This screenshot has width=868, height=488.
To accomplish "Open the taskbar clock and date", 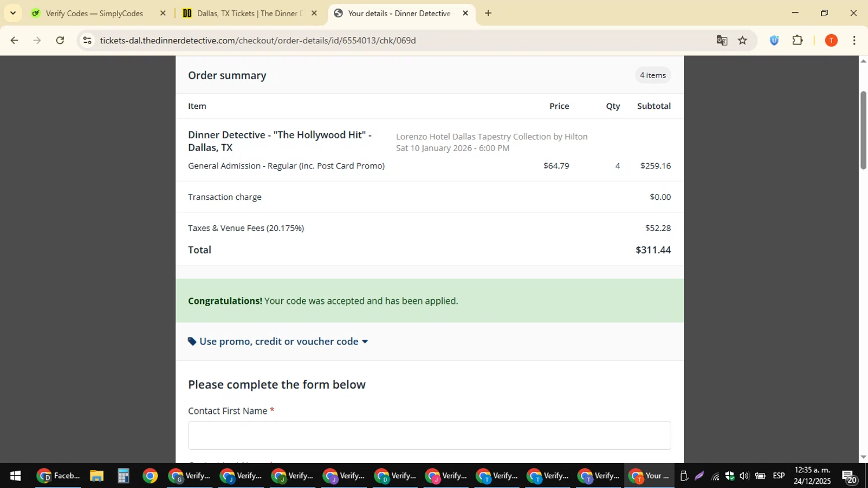I will (812, 476).
